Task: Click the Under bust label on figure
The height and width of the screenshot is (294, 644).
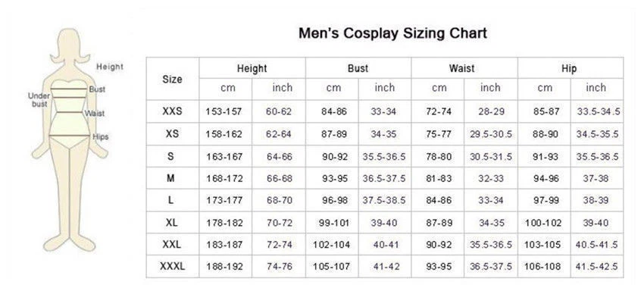Action: click(x=39, y=100)
